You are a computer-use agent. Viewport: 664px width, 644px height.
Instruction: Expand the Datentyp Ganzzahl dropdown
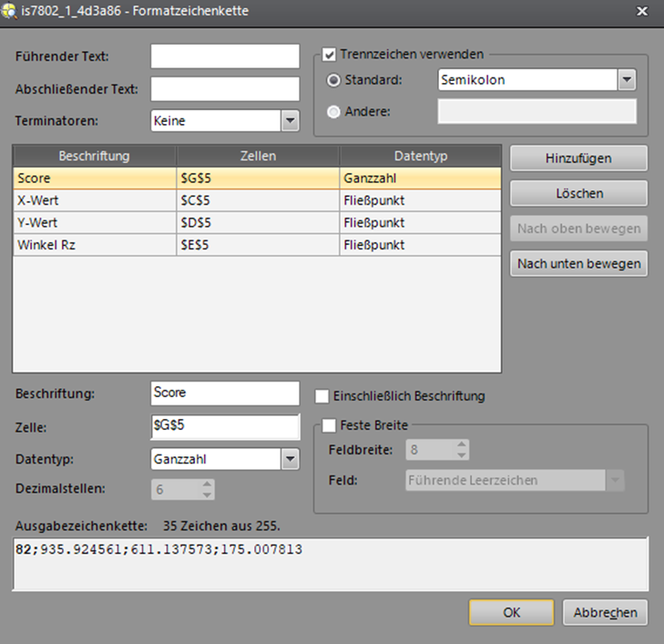290,459
